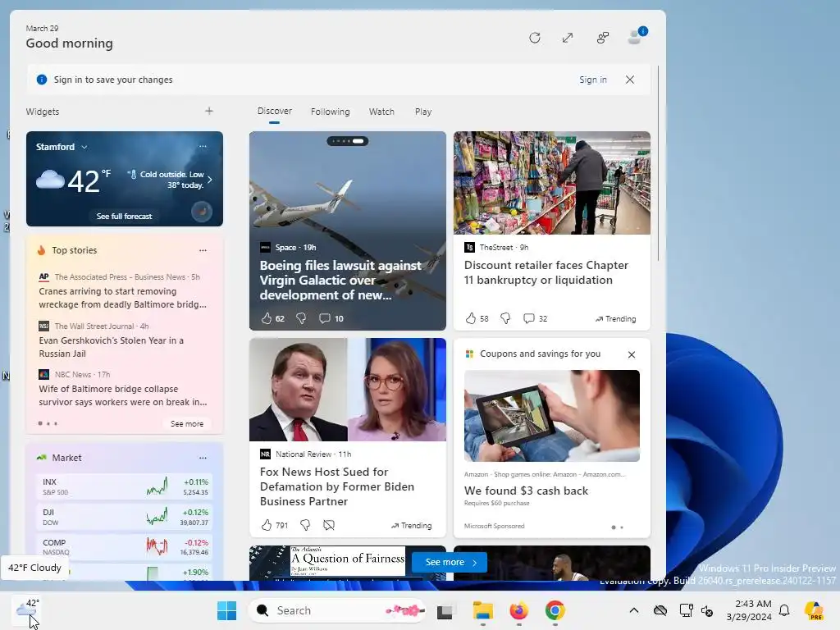
Task: Open Top stories widget more options
Action: point(203,250)
